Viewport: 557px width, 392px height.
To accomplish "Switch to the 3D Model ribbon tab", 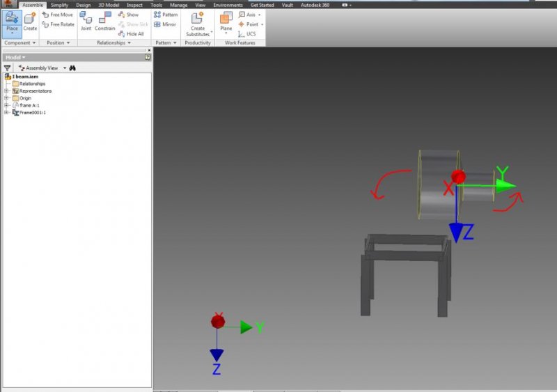I will coord(107,5).
